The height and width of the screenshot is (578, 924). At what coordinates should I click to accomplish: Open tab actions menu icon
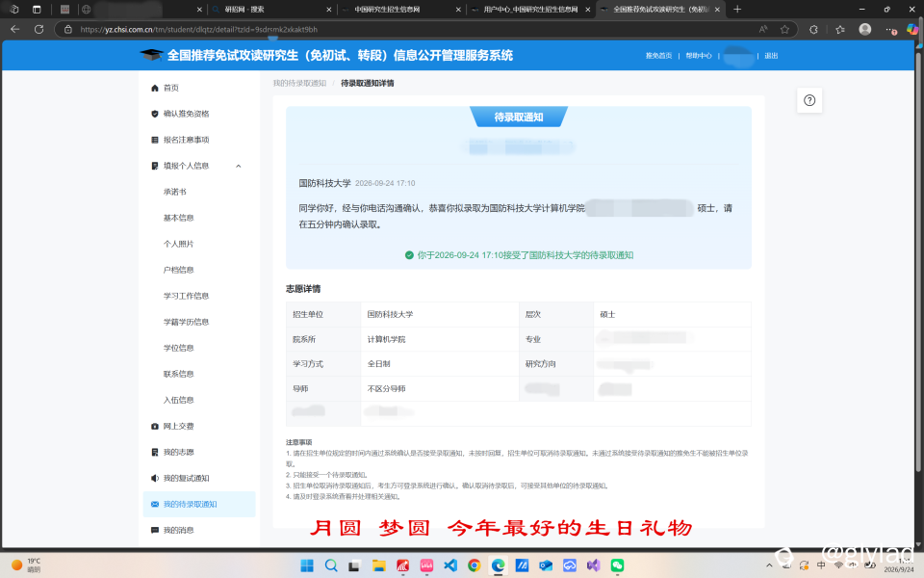[37, 10]
